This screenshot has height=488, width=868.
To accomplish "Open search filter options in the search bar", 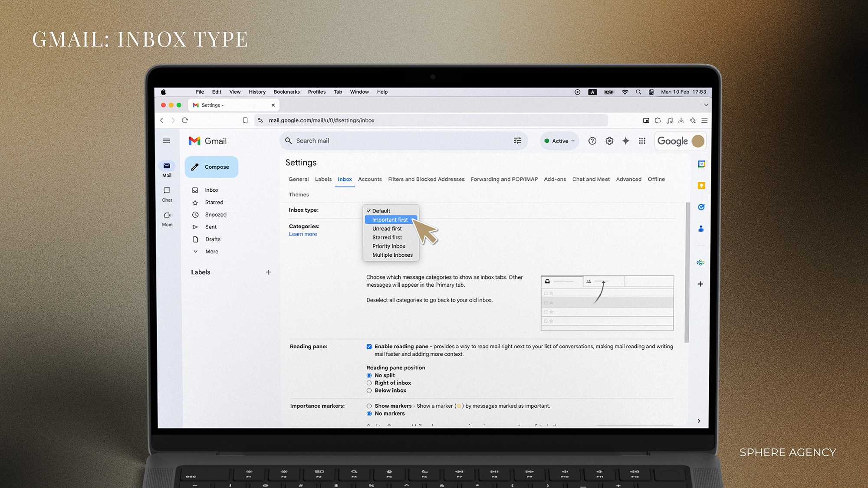I will (x=517, y=141).
